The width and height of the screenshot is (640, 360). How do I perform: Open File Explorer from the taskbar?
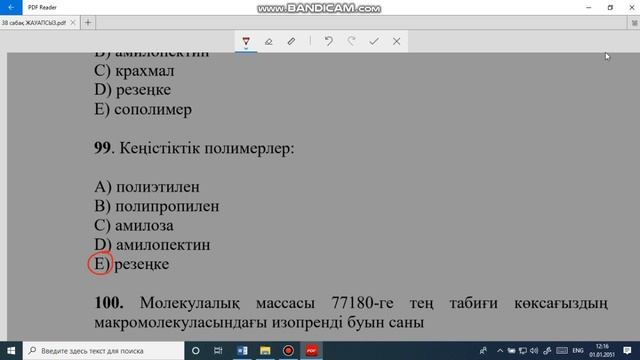pyautogui.click(x=265, y=351)
